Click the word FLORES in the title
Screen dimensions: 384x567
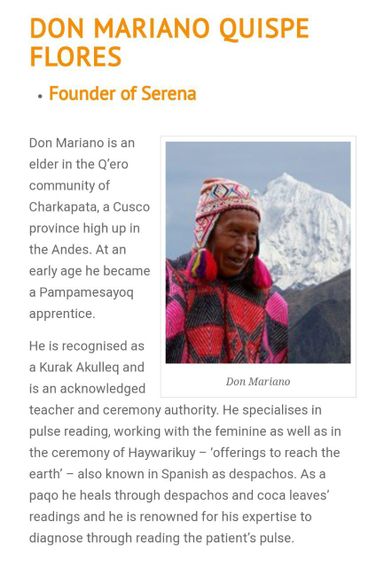click(x=76, y=56)
